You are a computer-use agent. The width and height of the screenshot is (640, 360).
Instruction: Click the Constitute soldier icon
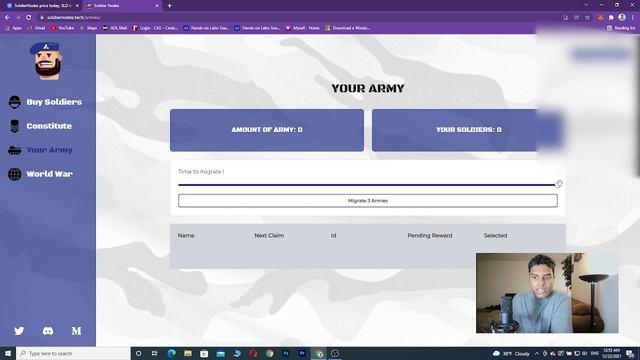(x=15, y=126)
